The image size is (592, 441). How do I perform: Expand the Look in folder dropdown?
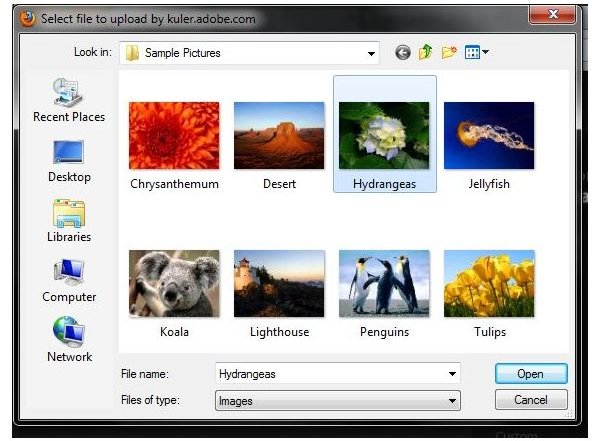[371, 53]
